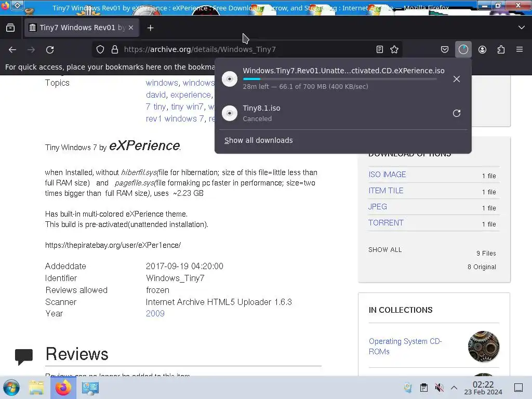Click the window menu icon in title bar
This screenshot has width=532, height=399.
point(5,5)
